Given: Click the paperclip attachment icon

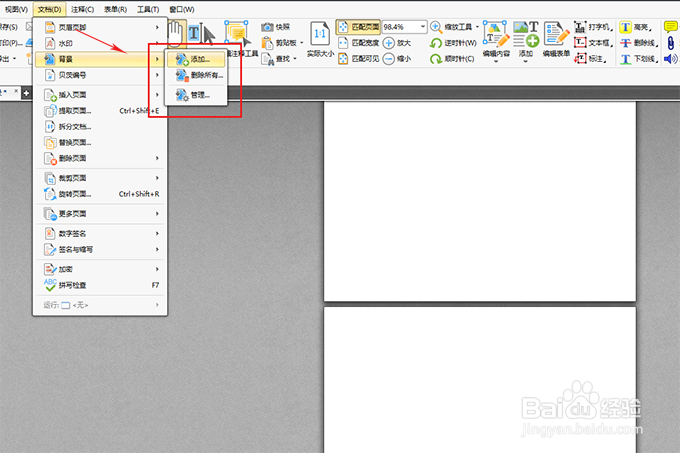Looking at the screenshot, I should click(670, 43).
